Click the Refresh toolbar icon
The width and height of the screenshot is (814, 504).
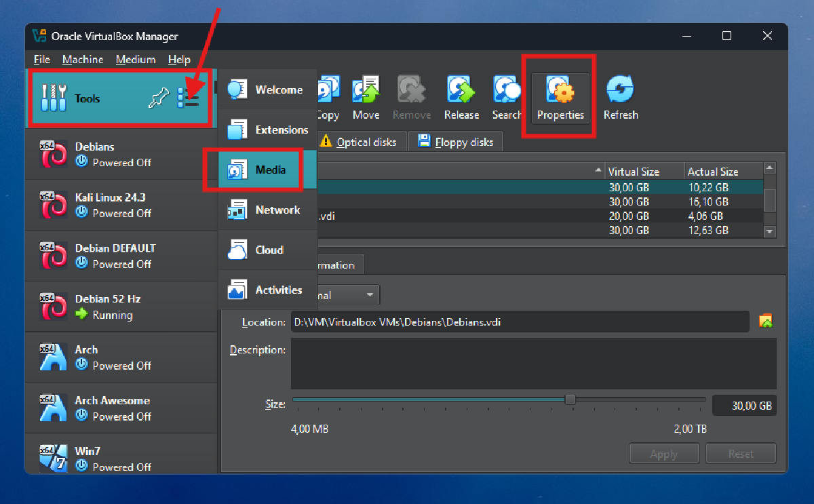(x=621, y=98)
